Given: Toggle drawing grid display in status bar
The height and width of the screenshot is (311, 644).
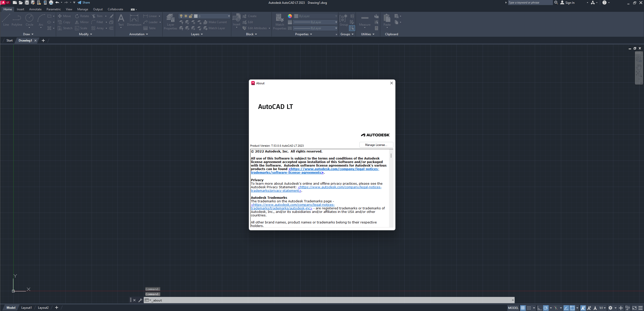Looking at the screenshot, I should pyautogui.click(x=523, y=308).
